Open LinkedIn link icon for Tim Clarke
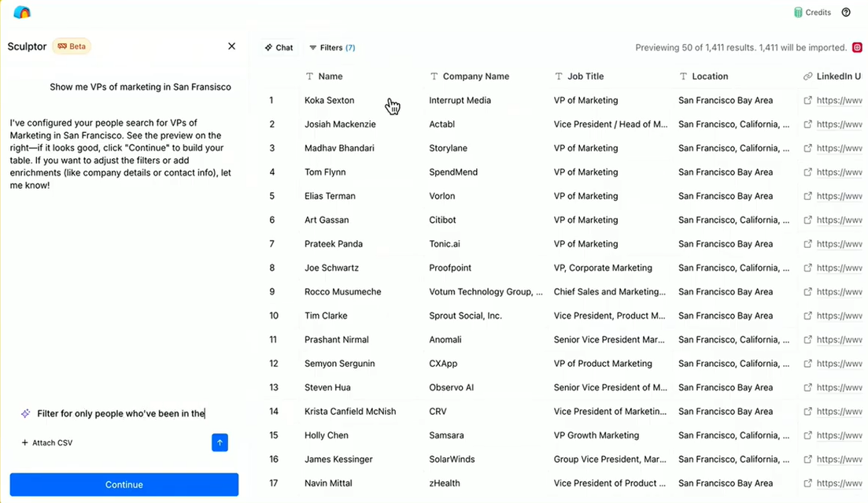The image size is (868, 503). [x=807, y=315]
